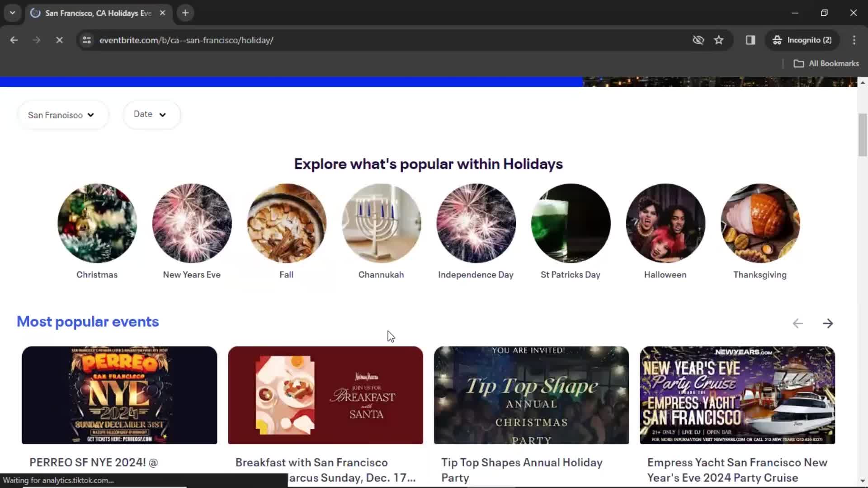This screenshot has height=488, width=868.
Task: Open the Breakfast with Santa event image
Action: [x=325, y=395]
